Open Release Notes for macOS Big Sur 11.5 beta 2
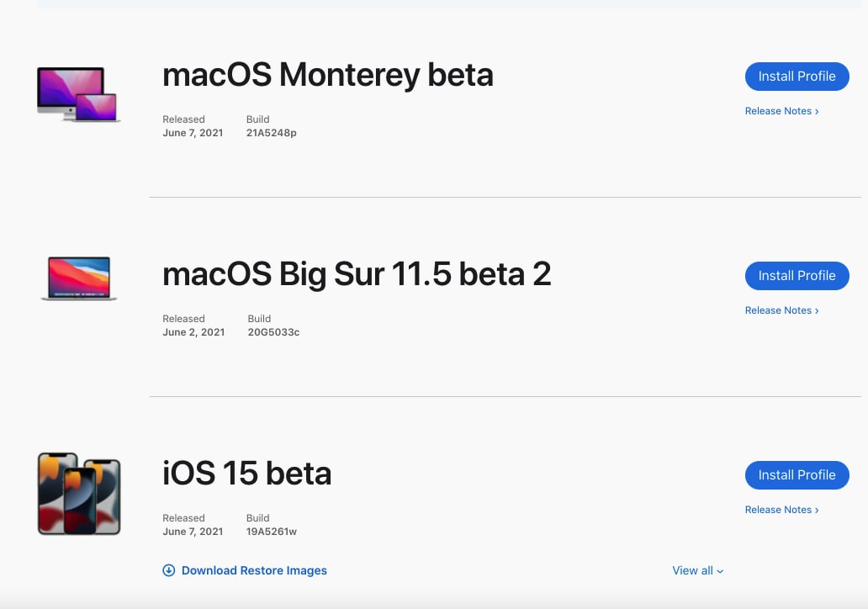 click(x=781, y=310)
